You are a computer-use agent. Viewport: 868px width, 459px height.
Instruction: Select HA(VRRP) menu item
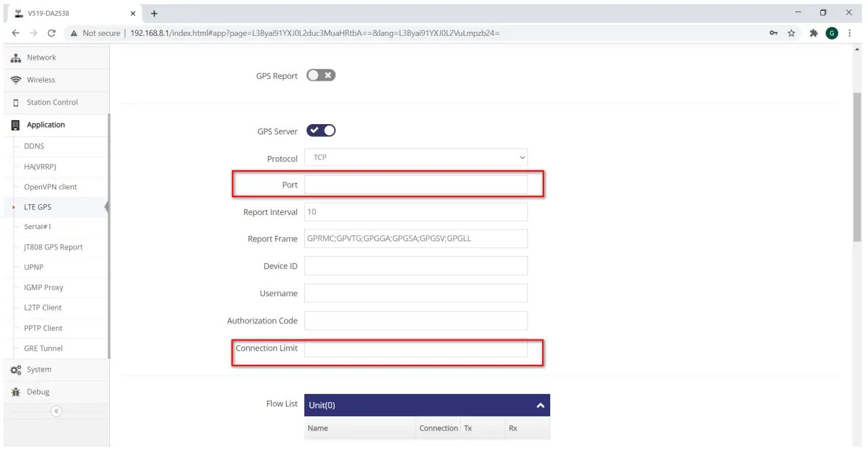click(40, 167)
